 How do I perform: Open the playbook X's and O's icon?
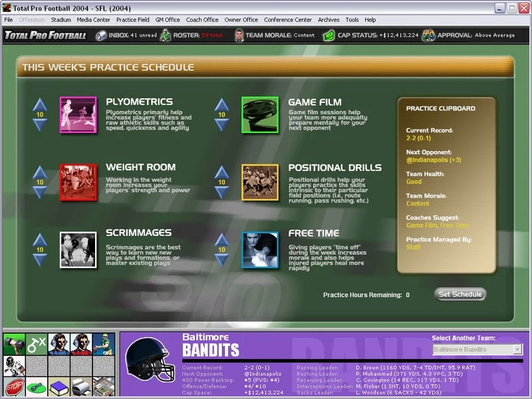pos(37,344)
